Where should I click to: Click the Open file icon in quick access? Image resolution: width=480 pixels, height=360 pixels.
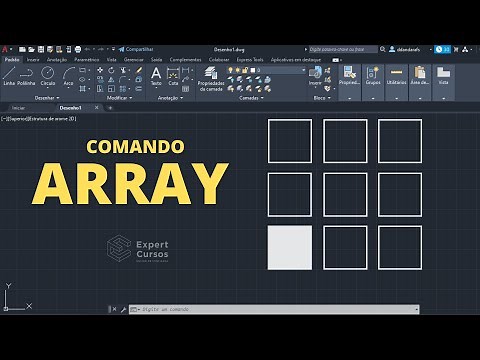(x=31, y=50)
